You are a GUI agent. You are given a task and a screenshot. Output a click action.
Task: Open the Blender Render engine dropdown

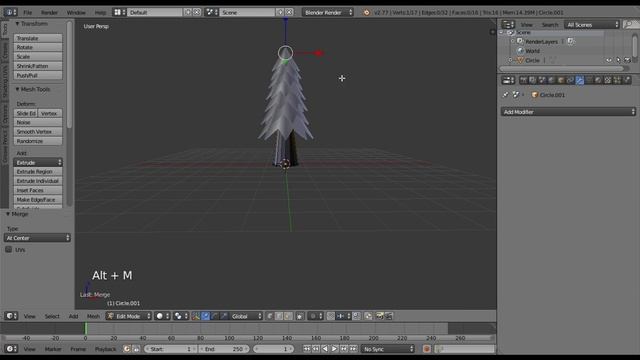328,12
